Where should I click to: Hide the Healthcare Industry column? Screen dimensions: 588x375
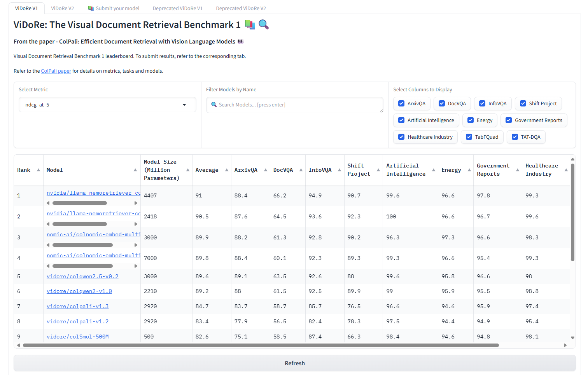point(401,137)
